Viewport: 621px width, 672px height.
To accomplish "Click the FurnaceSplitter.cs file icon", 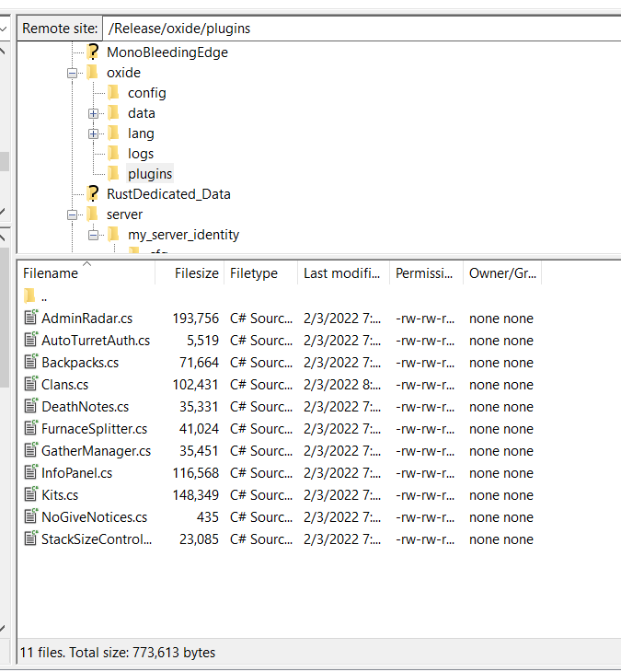I will 31,428.
